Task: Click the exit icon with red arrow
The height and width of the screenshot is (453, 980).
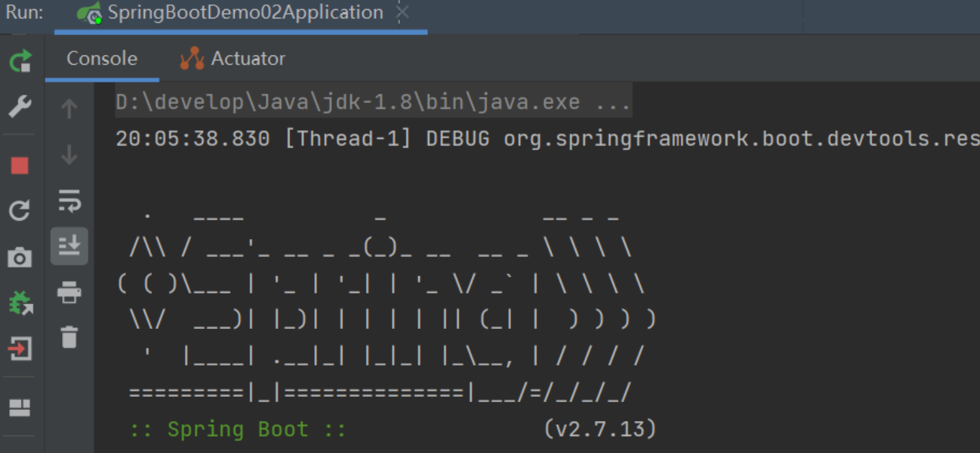Action: (20, 349)
